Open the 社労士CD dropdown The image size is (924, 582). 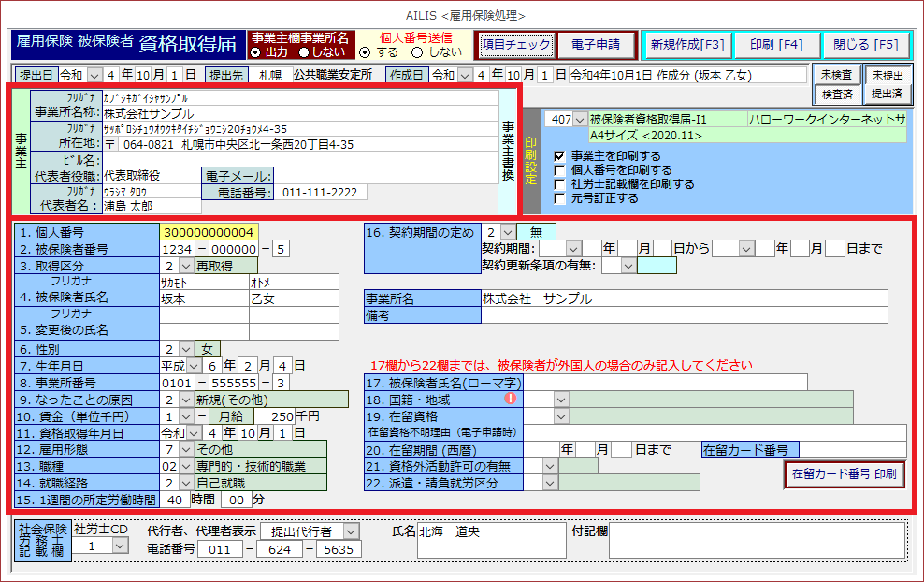pos(121,546)
